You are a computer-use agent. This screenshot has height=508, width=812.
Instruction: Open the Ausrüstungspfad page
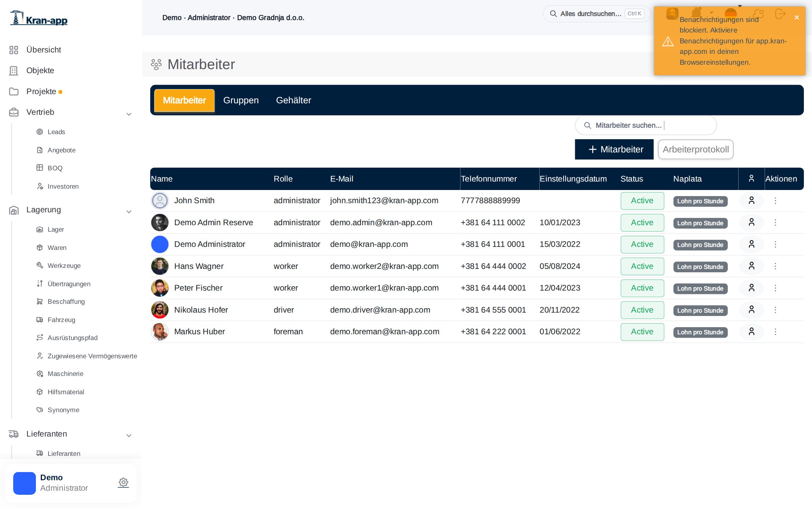click(x=72, y=338)
